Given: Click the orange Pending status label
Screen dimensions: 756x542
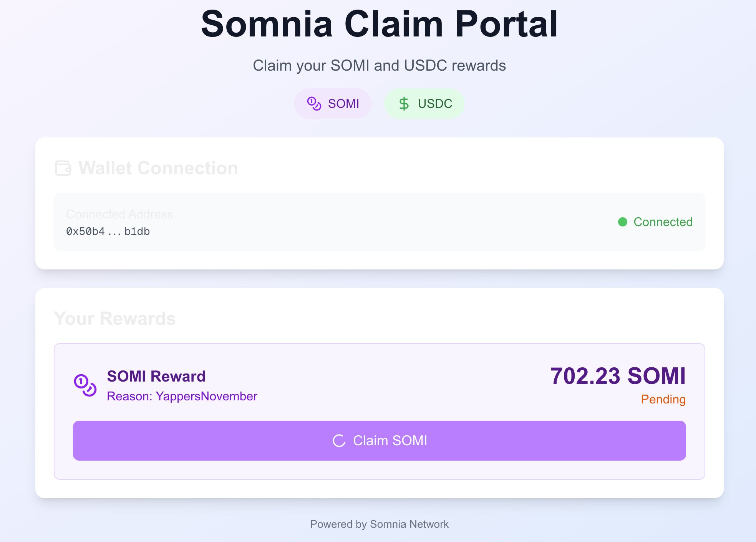Looking at the screenshot, I should pos(663,399).
